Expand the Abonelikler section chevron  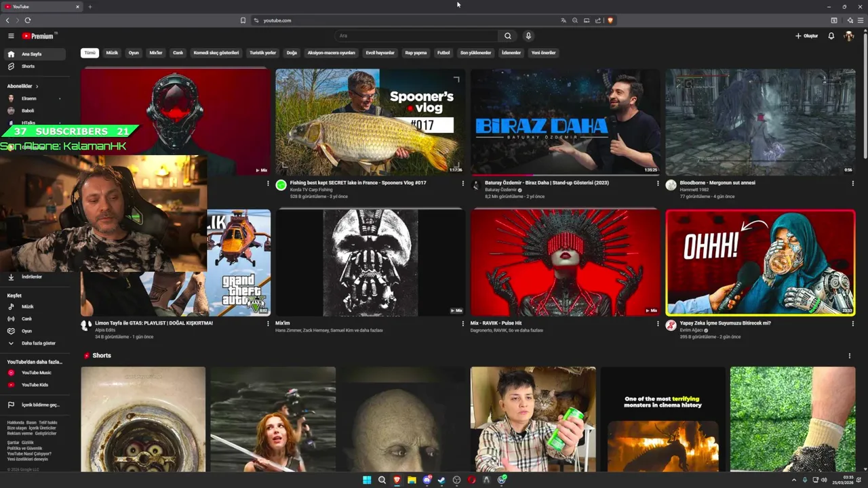click(37, 86)
